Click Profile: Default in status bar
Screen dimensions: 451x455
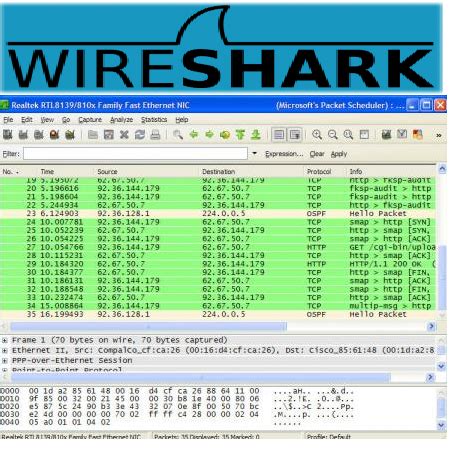(329, 436)
